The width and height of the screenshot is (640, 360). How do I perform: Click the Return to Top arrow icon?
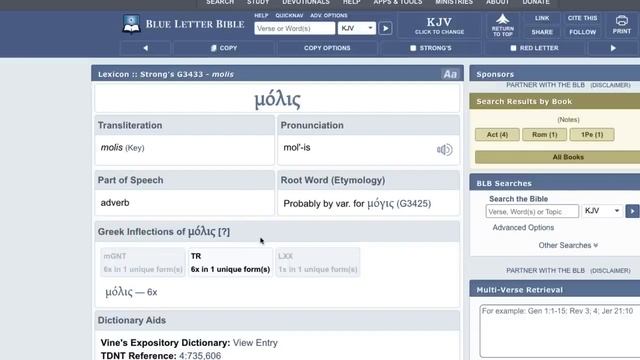point(502,19)
